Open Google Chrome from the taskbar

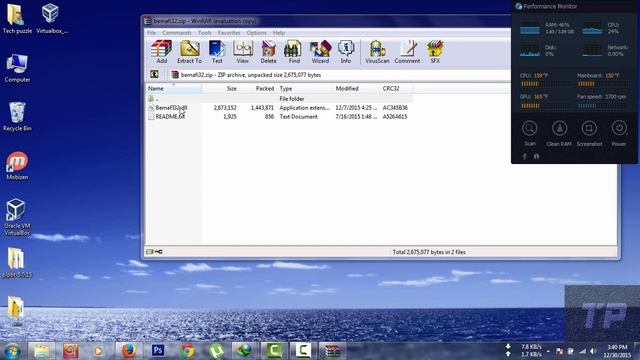coord(187,351)
